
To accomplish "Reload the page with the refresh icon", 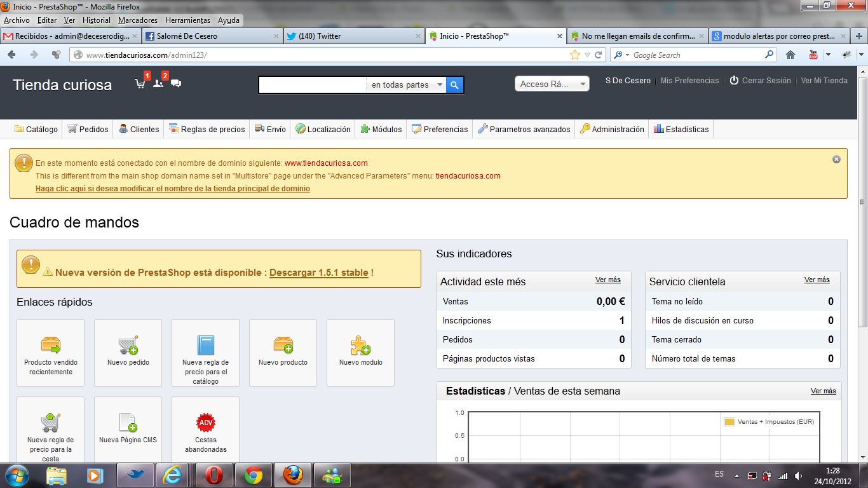I will pyautogui.click(x=599, y=55).
